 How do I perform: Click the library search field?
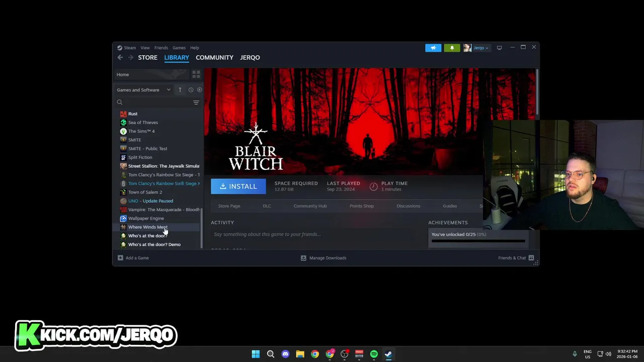153,103
